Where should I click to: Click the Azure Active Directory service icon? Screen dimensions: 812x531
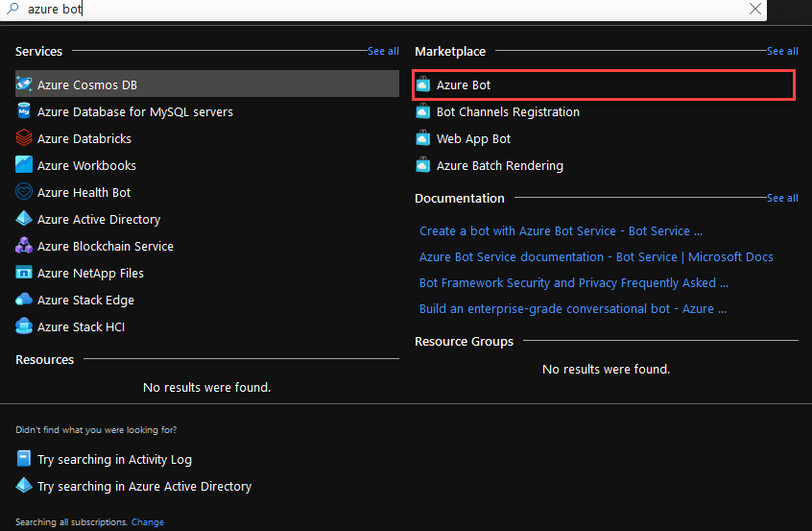24,219
